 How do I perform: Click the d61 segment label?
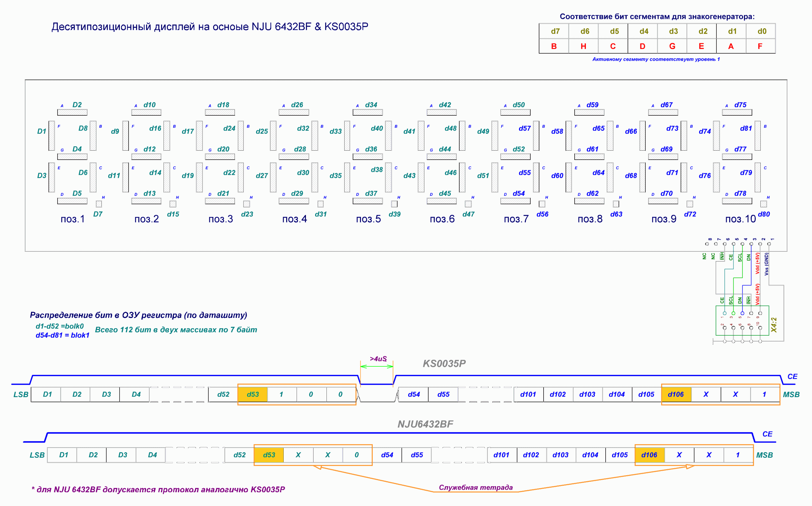pos(593,149)
